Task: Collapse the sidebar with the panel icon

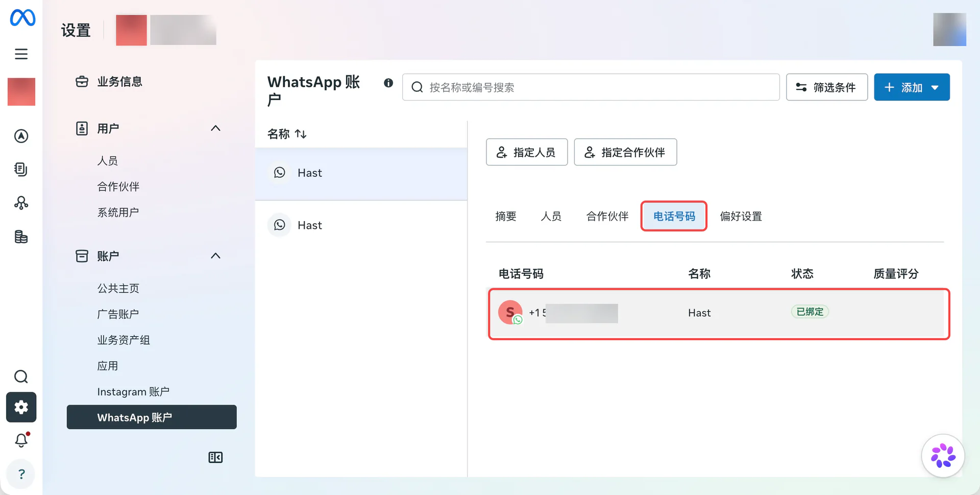Action: 215,457
